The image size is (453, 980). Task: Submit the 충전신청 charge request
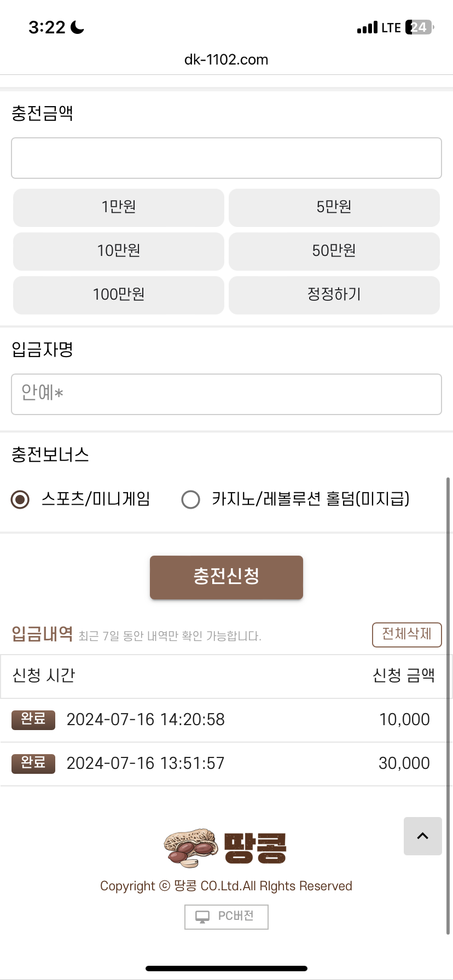coord(226,577)
